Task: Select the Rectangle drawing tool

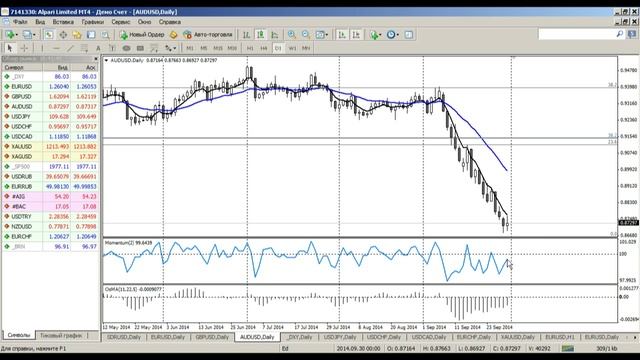Action: tap(140, 48)
